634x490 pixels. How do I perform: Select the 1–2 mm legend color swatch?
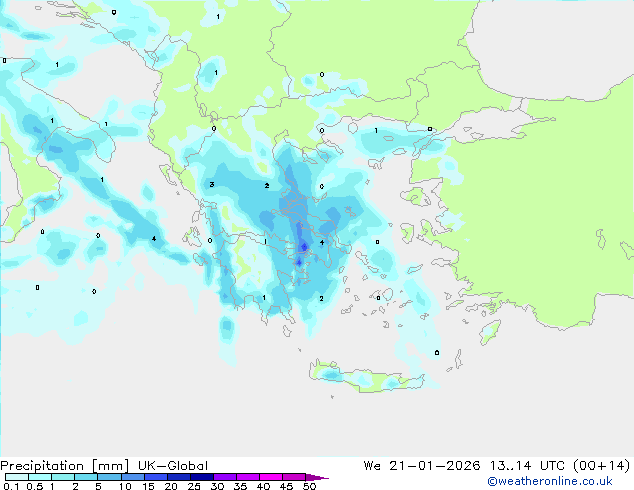(x=63, y=477)
